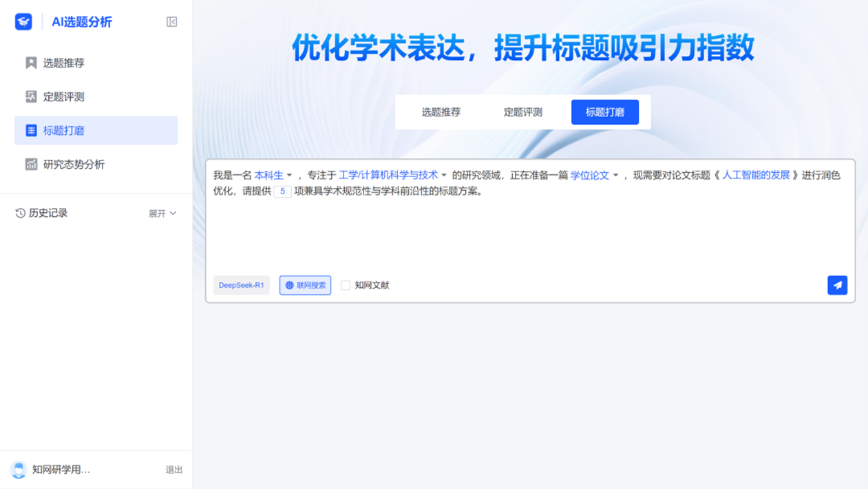Open the 学位论文 paper type dropdown

[x=594, y=176]
